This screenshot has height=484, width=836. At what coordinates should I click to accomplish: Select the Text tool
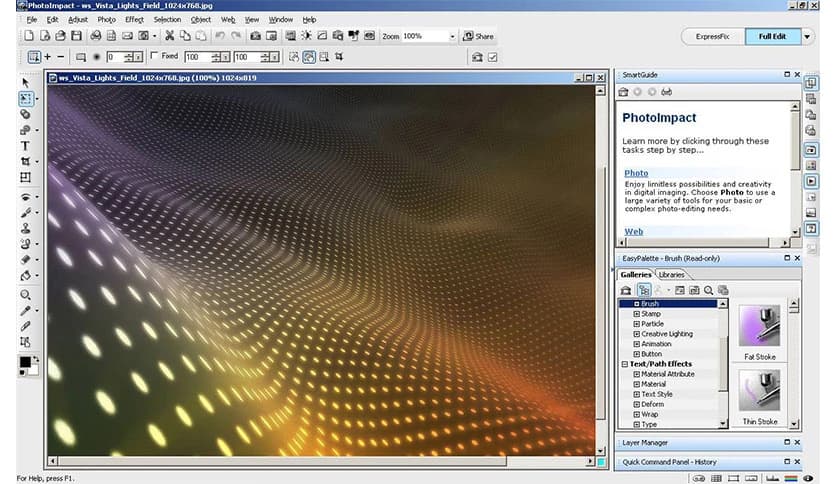pos(25,146)
